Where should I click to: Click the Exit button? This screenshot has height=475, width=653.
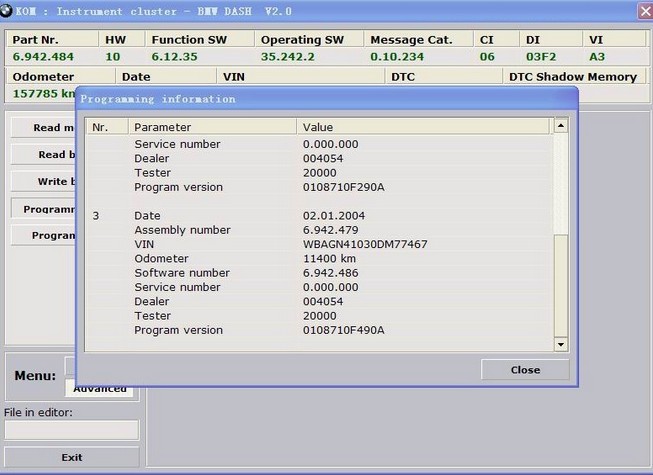tap(72, 457)
